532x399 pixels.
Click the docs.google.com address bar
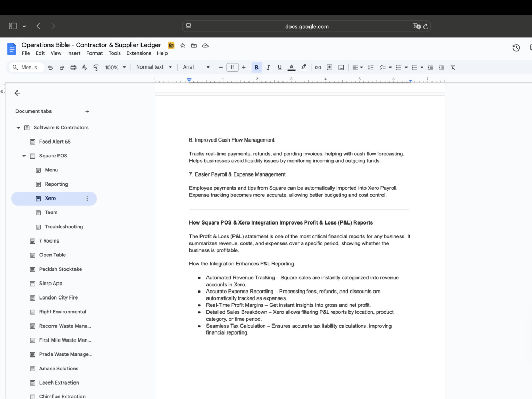point(307,27)
